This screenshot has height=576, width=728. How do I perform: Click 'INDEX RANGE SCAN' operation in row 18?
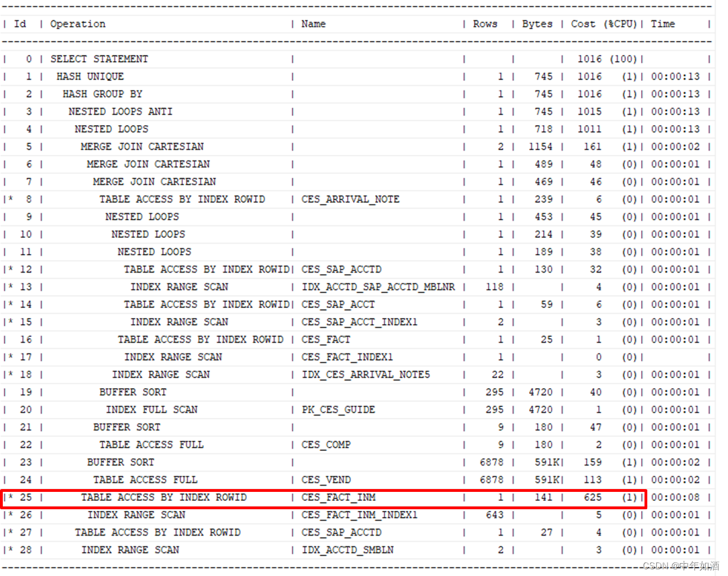point(161,375)
